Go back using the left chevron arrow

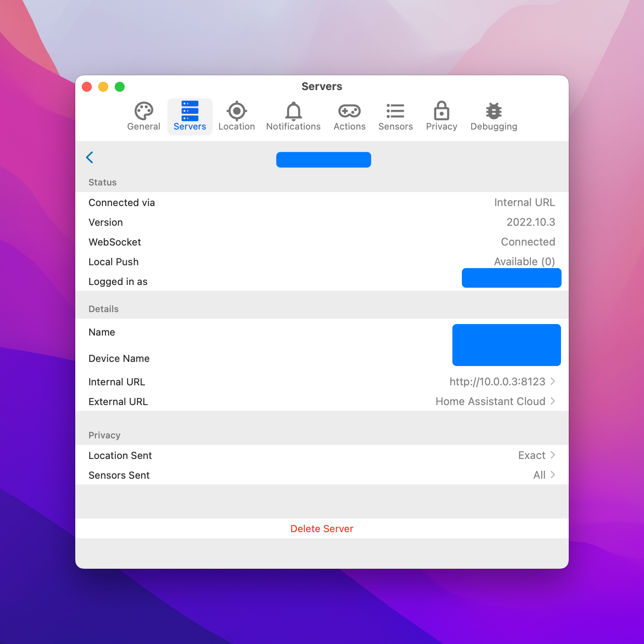[90, 158]
